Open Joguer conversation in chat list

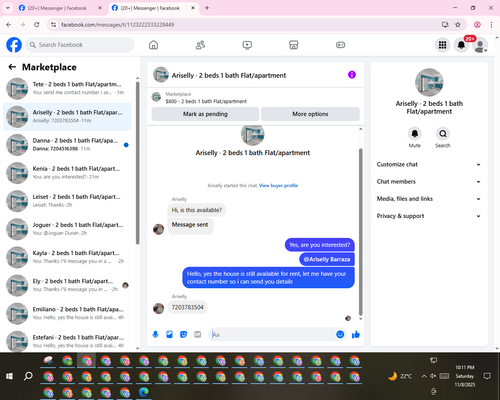click(67, 229)
